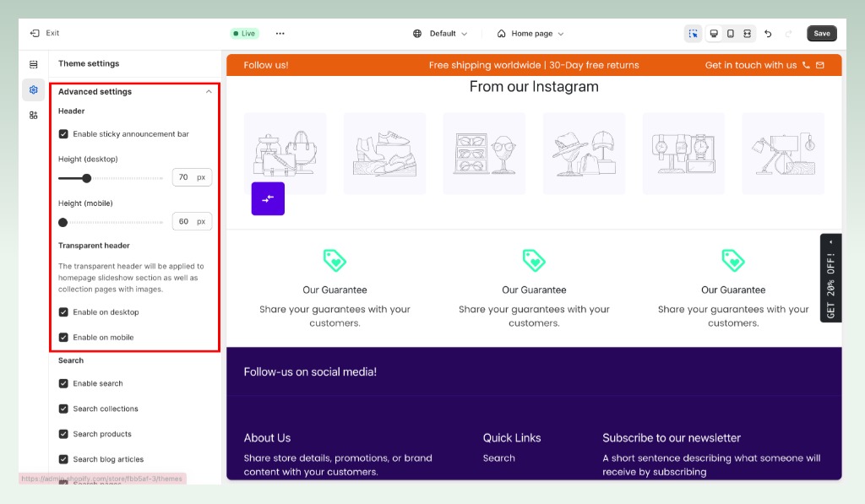This screenshot has height=504, width=865.
Task: Select the shoes Instagram thumbnail
Action: 384,154
